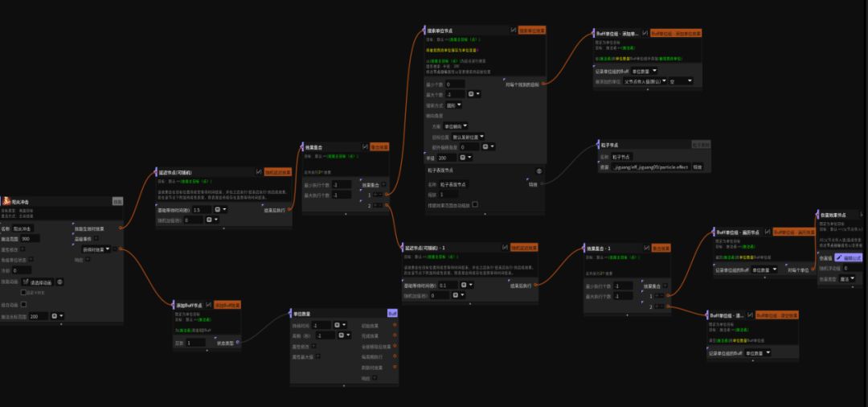Screen dimensions: 868x407
Task: Click the film icon in 请选择动画 selector
Action: click(x=26, y=282)
